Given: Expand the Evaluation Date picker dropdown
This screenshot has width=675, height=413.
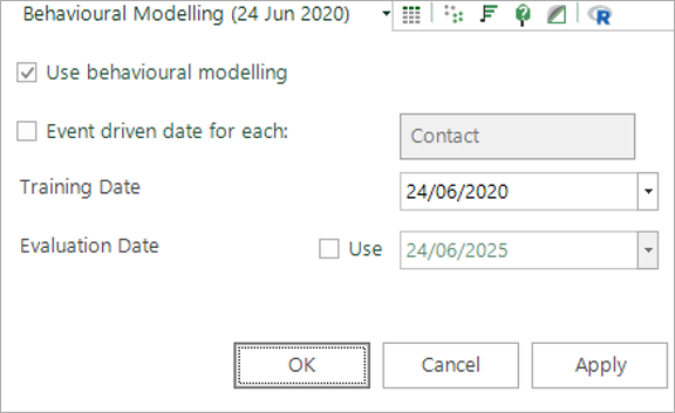Looking at the screenshot, I should pos(648,250).
